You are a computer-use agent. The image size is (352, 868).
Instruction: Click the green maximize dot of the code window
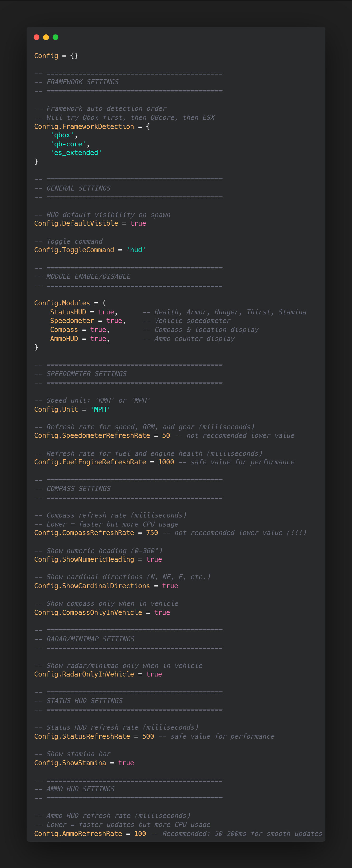click(56, 37)
